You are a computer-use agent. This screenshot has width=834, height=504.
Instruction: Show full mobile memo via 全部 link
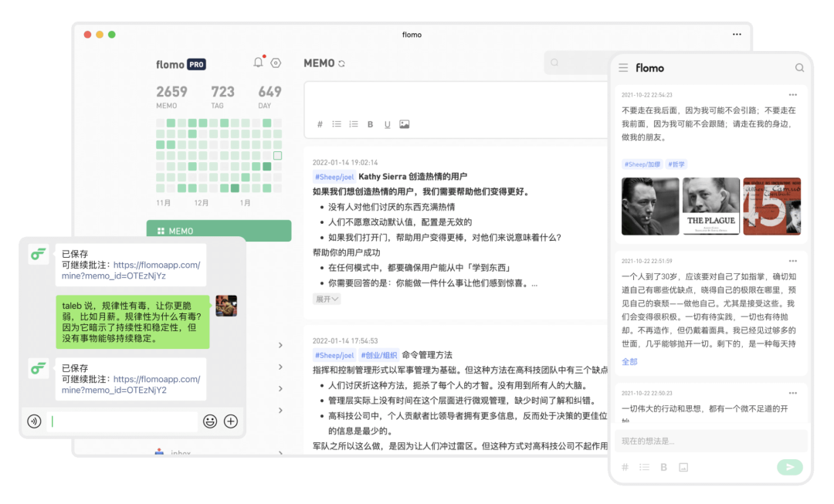629,361
